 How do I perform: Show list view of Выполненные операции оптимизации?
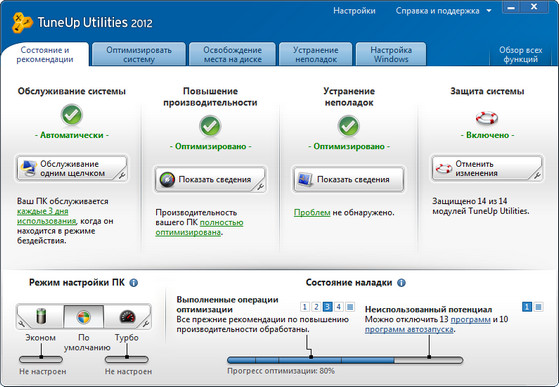pos(350,306)
